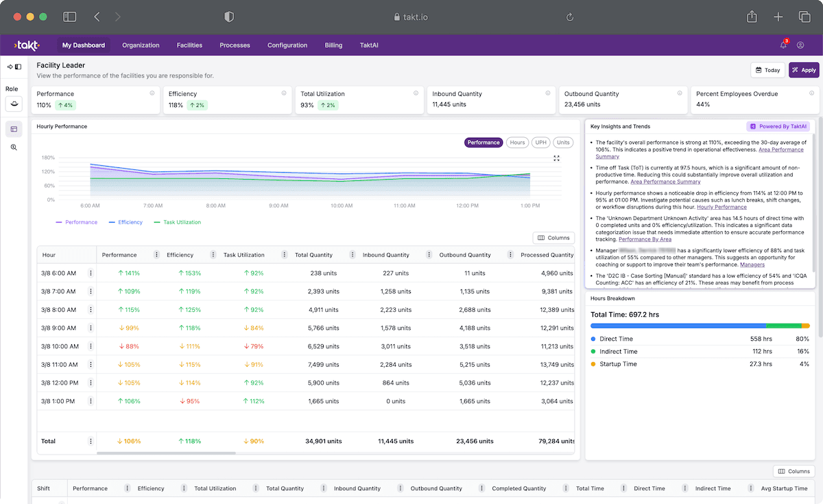Toggle the Units chip on the chart
This screenshot has width=823, height=504.
click(562, 143)
